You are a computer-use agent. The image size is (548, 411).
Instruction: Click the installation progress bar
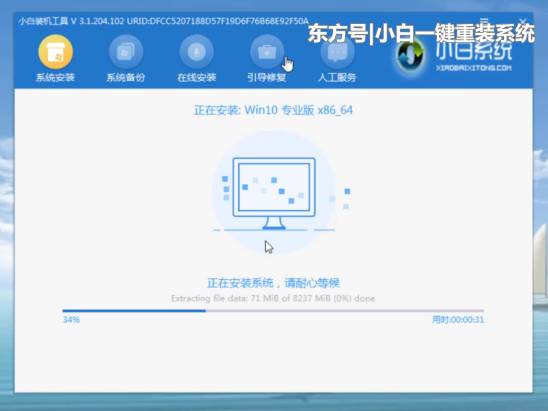pyautogui.click(x=273, y=310)
